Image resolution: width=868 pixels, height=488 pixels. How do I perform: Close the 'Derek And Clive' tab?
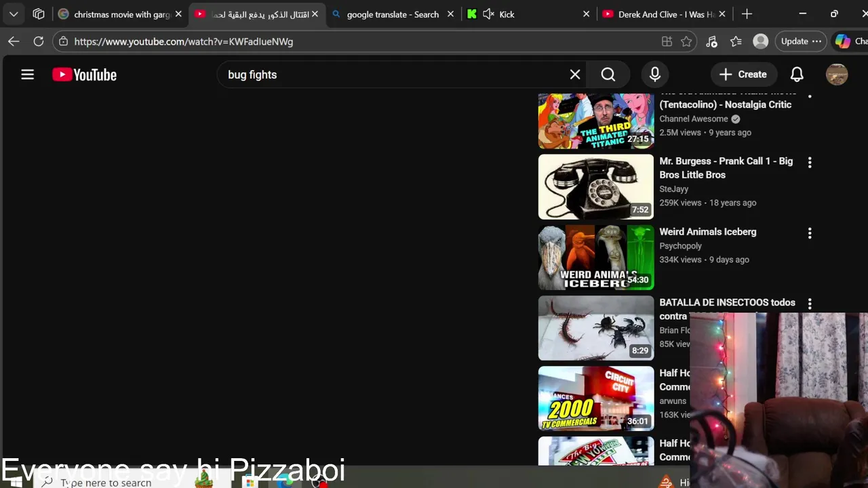(722, 14)
